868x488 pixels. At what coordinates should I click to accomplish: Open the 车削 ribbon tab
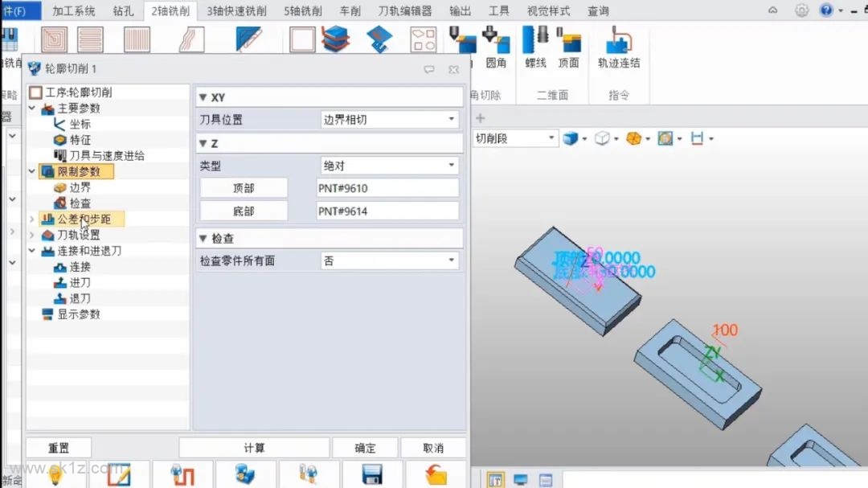click(x=350, y=10)
